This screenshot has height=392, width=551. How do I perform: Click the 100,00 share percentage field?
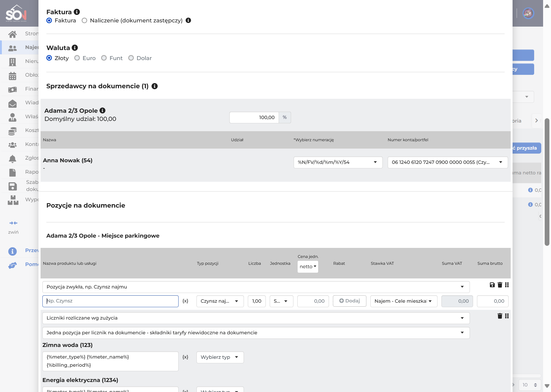point(254,117)
